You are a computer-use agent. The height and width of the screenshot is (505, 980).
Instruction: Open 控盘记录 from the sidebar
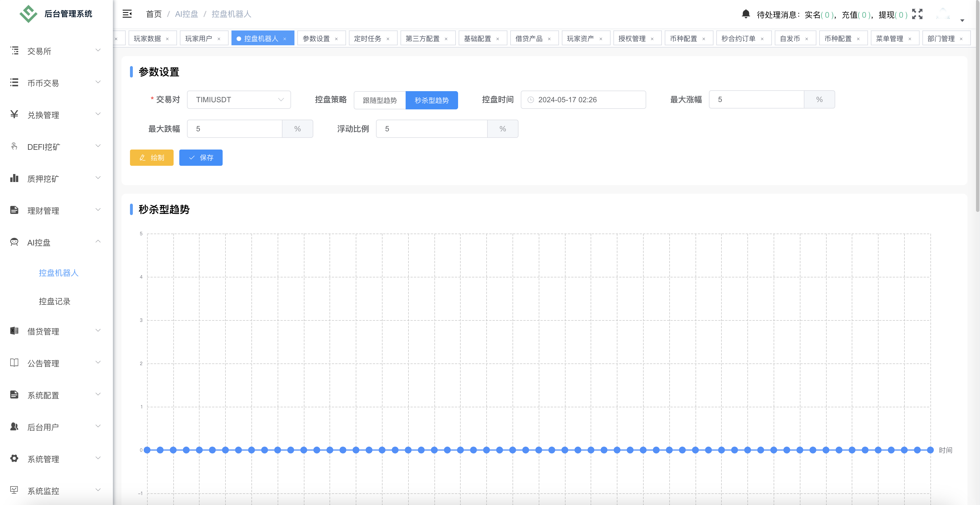click(55, 301)
